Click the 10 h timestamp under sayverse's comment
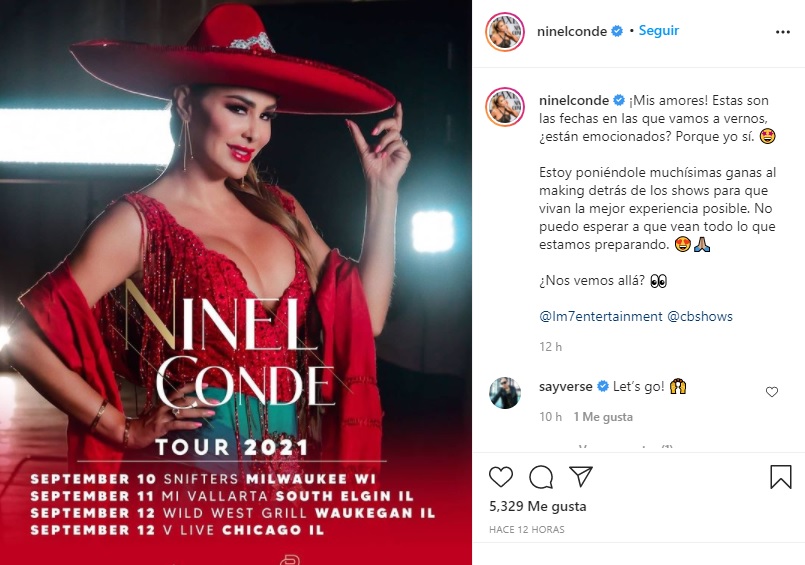The height and width of the screenshot is (565, 805). pos(550,417)
